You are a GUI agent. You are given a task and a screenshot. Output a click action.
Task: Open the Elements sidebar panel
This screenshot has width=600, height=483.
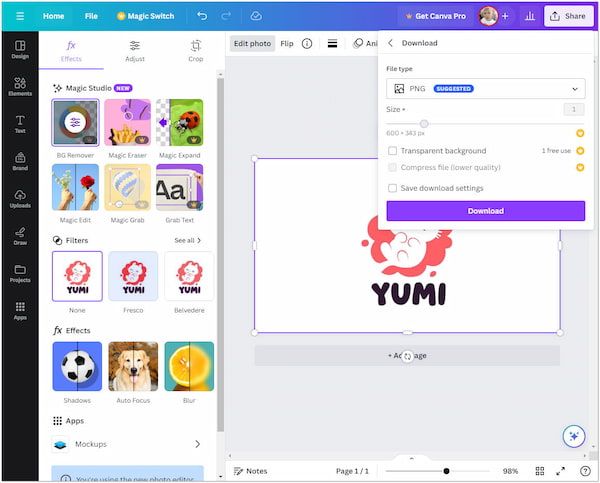20,87
